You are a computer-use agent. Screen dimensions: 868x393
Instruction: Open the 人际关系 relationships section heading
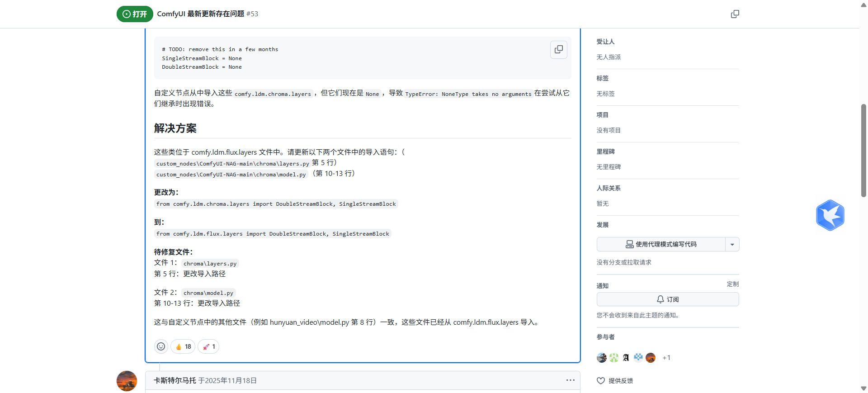(x=609, y=188)
